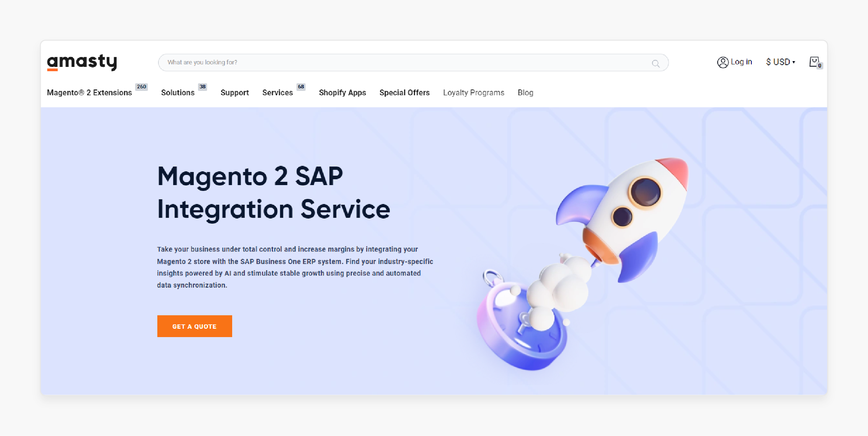868x436 pixels.
Task: Focus the 'What are you looking for?' search field
Action: (413, 63)
